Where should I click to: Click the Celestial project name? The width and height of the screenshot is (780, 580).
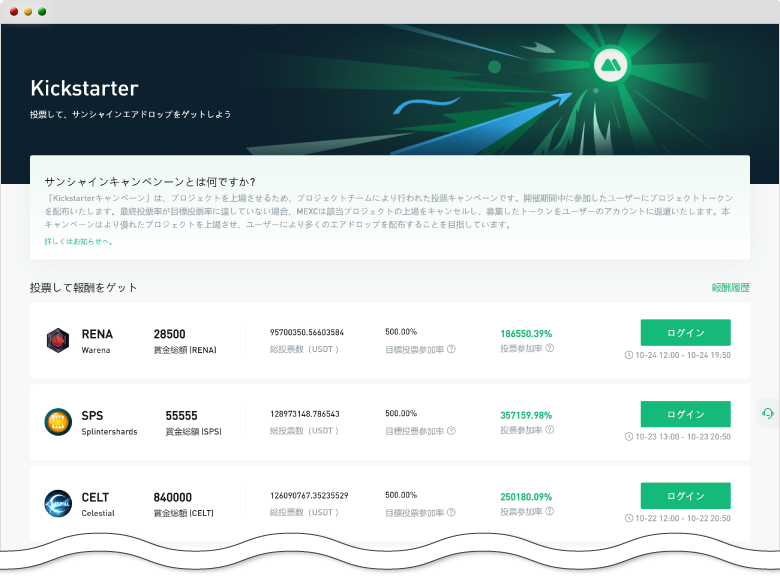tap(98, 513)
